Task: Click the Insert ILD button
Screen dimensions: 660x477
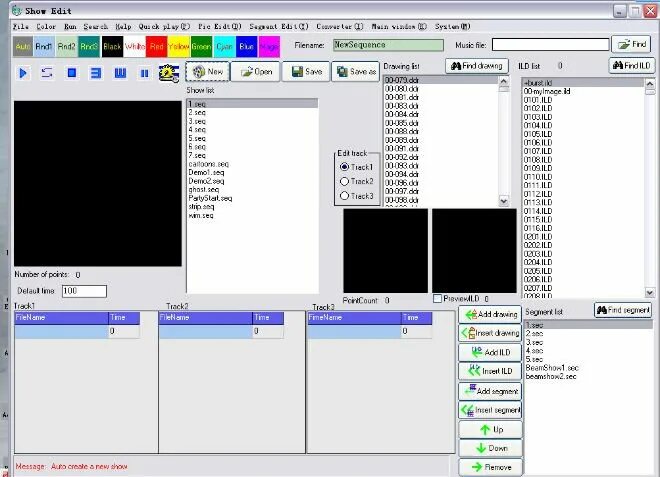Action: pos(490,371)
